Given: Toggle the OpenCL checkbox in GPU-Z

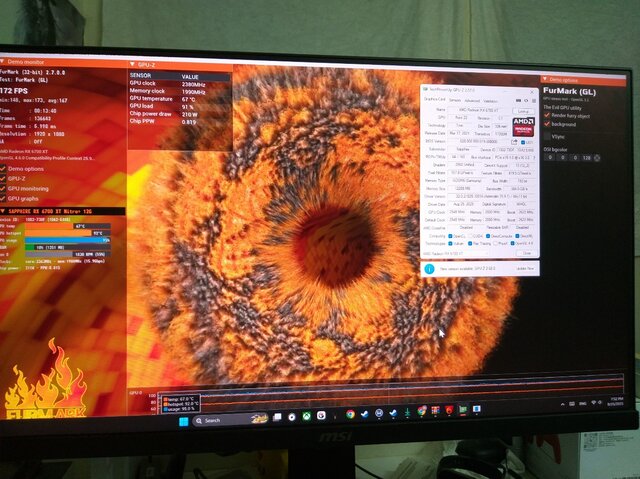Looking at the screenshot, I should pyautogui.click(x=450, y=236).
